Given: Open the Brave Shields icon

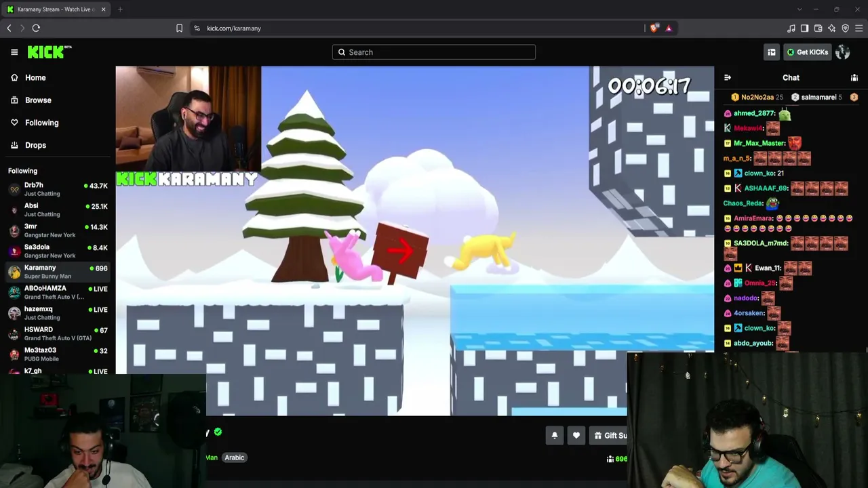Looking at the screenshot, I should point(654,28).
